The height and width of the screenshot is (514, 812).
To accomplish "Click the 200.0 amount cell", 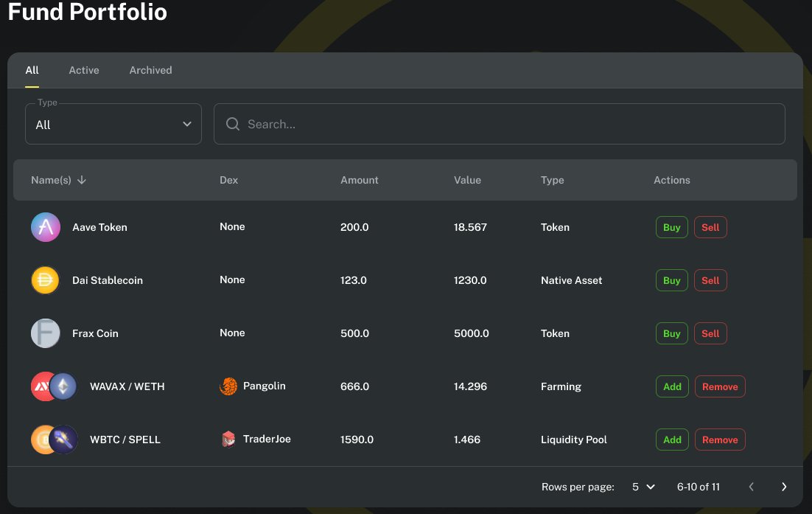I will 354,227.
